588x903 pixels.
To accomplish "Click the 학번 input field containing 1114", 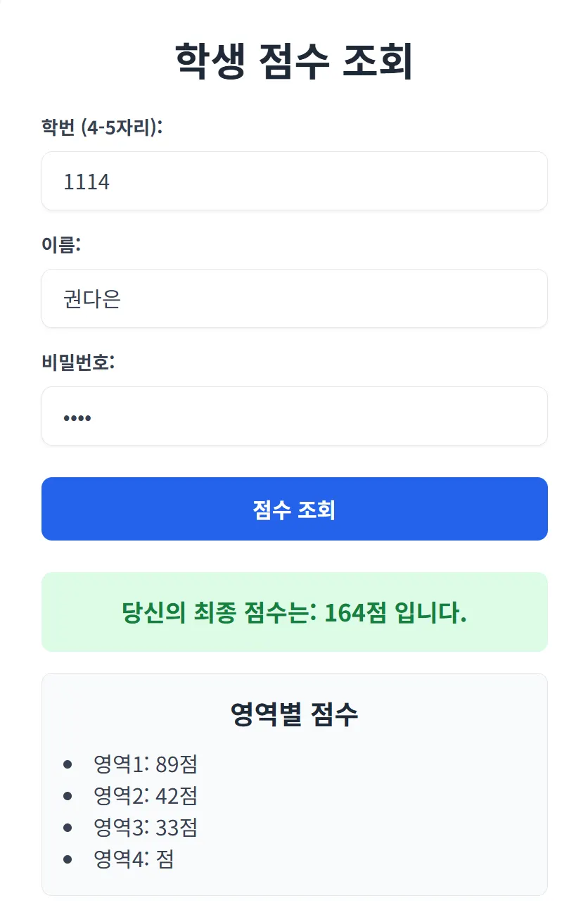I will point(295,182).
